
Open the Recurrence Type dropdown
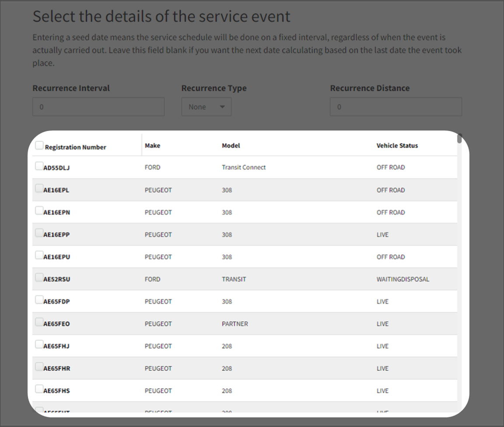point(206,107)
